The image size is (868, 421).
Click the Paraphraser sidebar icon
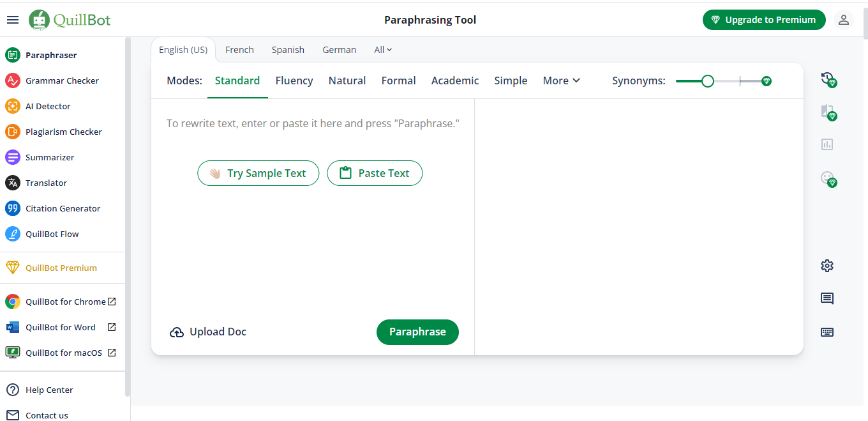[13, 55]
